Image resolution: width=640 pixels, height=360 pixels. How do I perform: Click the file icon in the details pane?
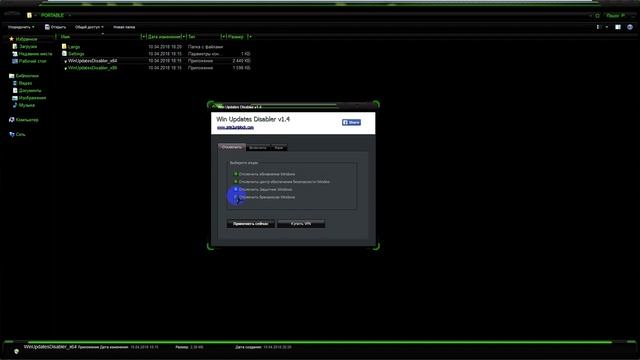pos(16,351)
